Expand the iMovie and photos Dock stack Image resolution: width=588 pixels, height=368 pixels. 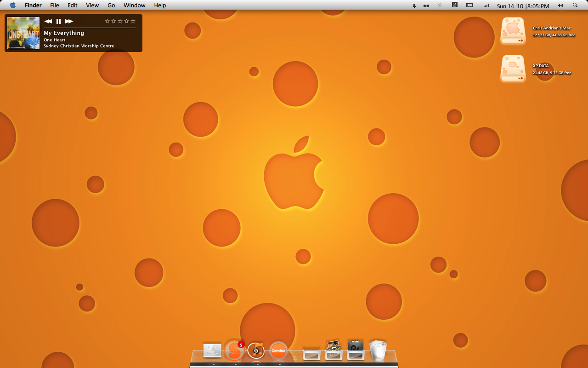(x=334, y=351)
